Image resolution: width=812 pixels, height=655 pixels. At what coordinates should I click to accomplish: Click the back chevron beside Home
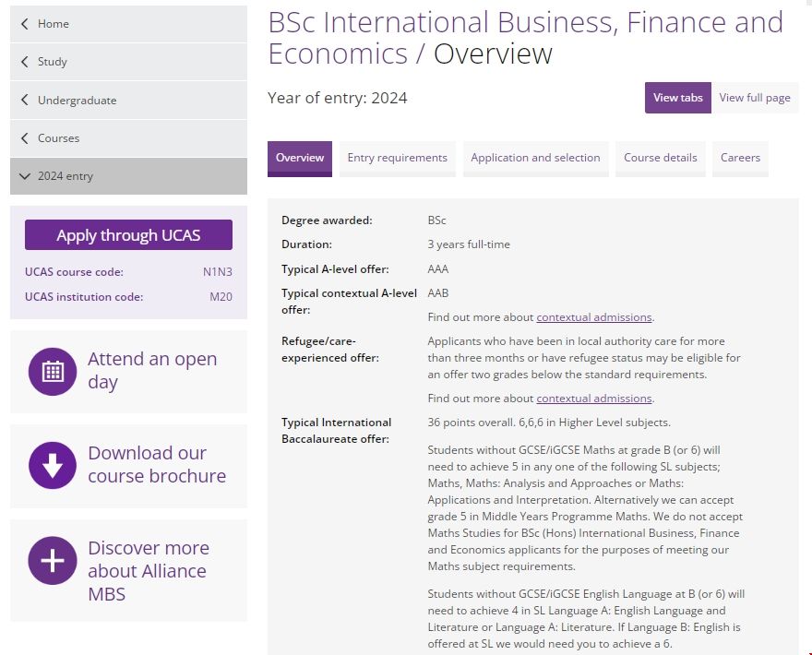click(24, 24)
